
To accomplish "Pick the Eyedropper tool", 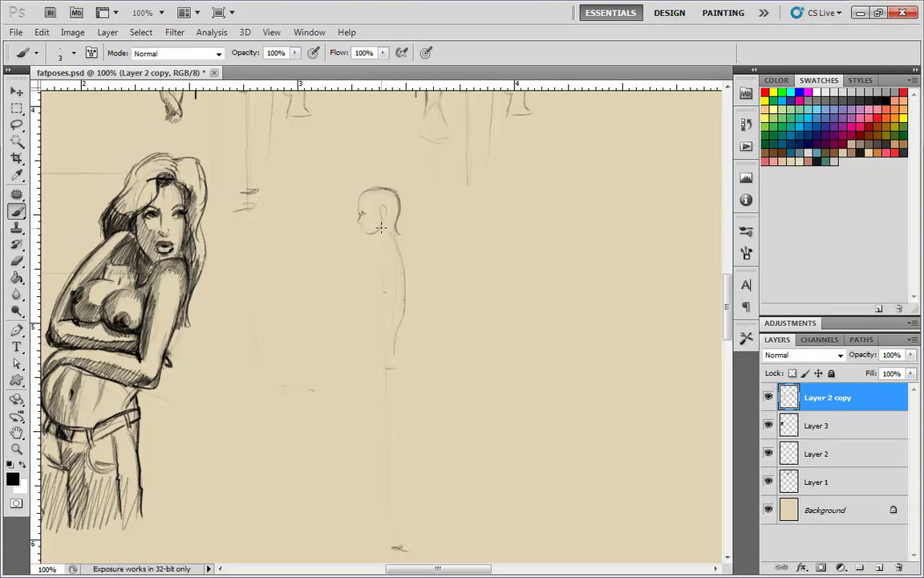I will 17,175.
